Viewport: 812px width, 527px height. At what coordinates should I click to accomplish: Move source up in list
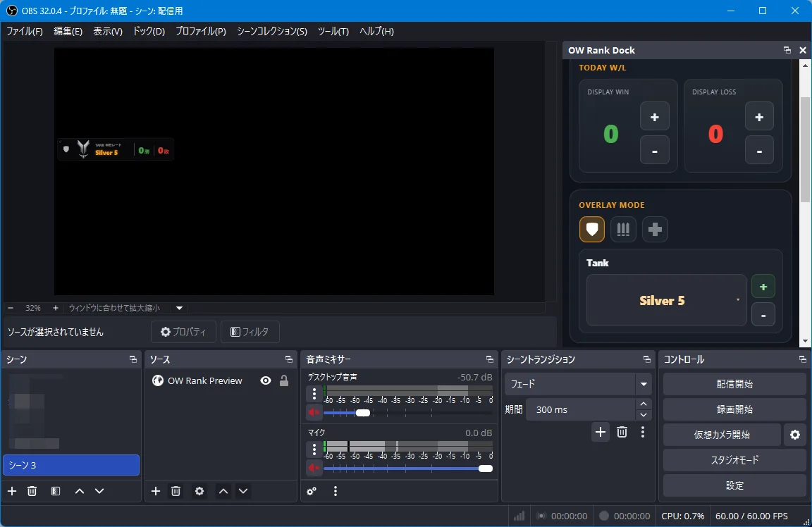click(223, 491)
